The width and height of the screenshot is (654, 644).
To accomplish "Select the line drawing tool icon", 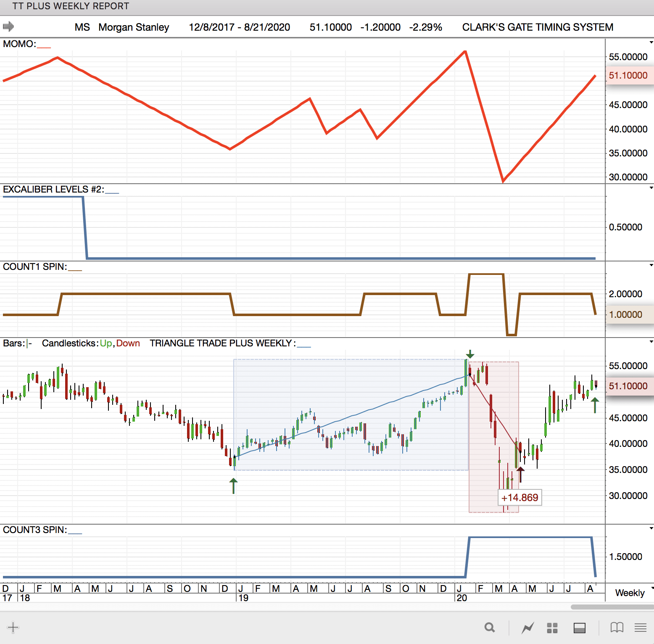I will tap(527, 628).
